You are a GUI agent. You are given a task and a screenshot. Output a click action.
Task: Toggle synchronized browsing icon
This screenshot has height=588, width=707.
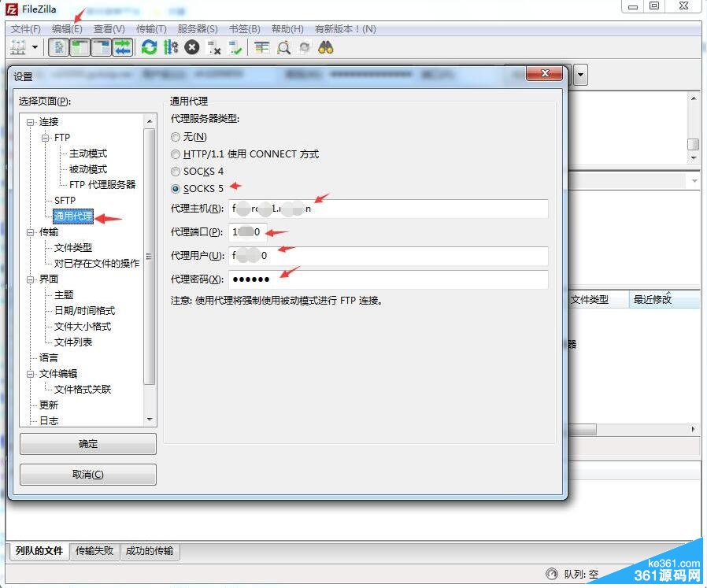coord(305,47)
